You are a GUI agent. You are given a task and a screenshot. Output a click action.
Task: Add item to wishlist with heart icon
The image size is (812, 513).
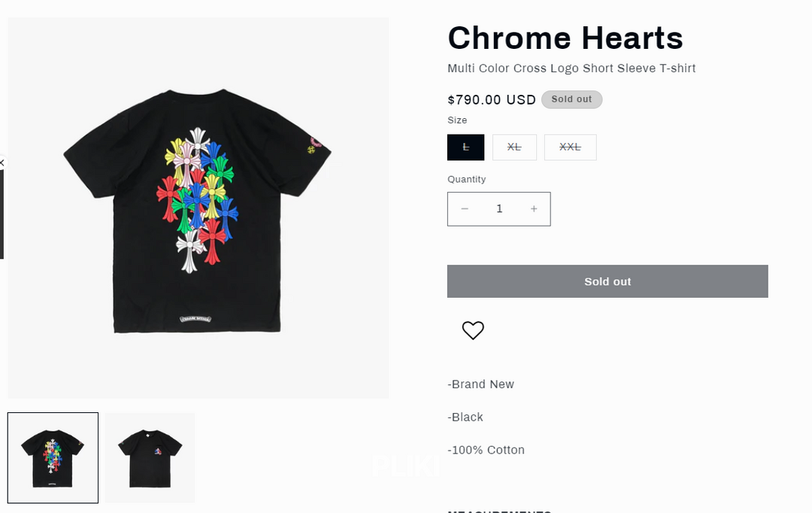pyautogui.click(x=473, y=330)
